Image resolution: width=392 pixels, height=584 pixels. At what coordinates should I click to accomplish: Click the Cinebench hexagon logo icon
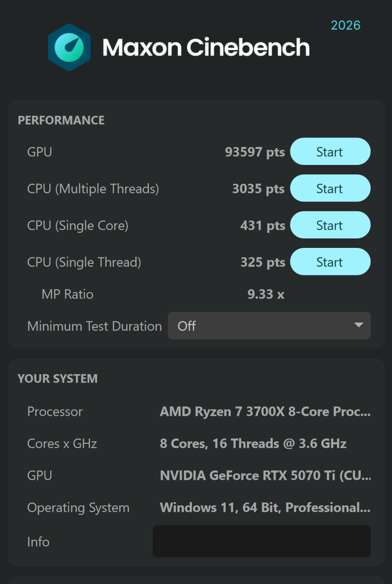(69, 47)
